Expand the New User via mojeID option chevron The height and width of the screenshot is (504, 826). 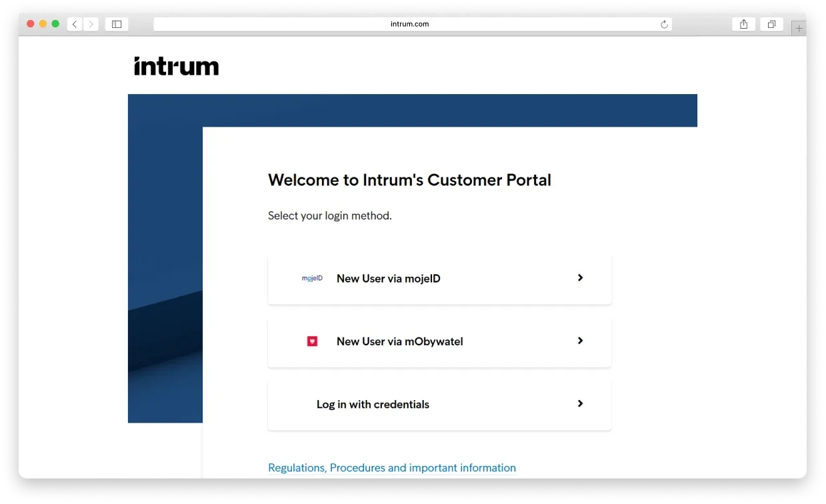pos(579,278)
